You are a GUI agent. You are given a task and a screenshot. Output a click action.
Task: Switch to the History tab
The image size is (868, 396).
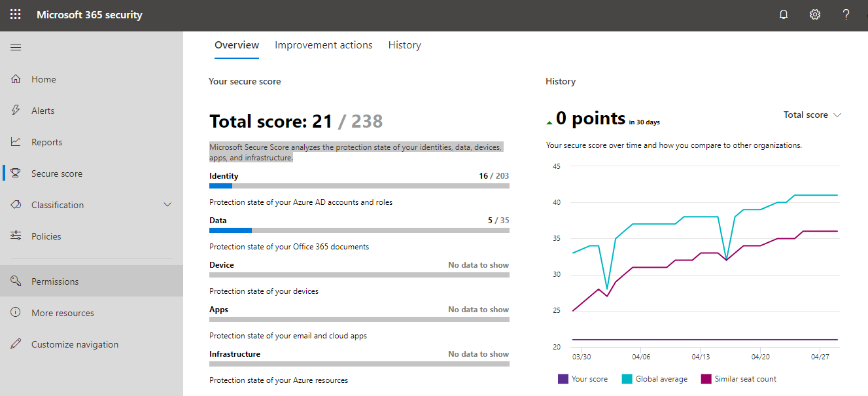tap(405, 45)
